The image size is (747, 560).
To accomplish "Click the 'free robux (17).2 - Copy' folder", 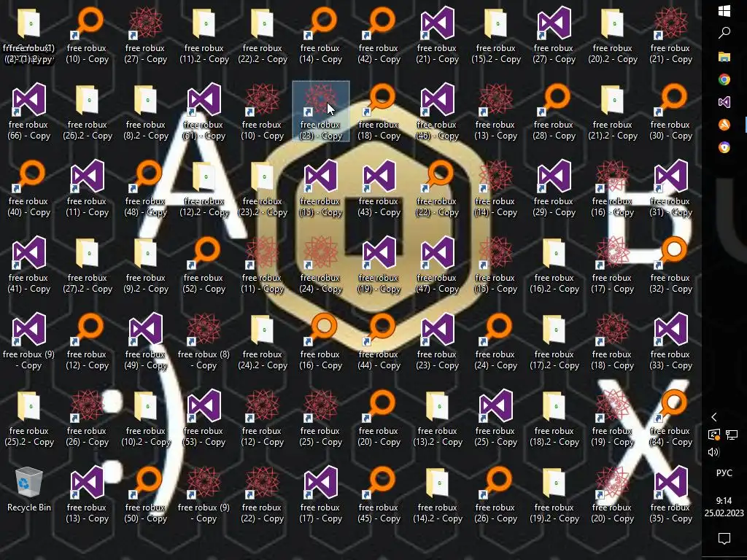I will [x=554, y=341].
